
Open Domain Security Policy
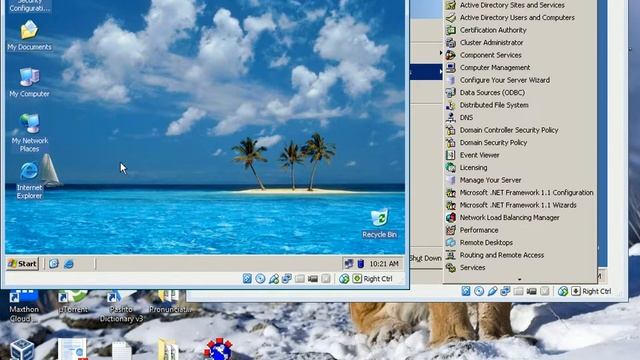tap(520, 142)
